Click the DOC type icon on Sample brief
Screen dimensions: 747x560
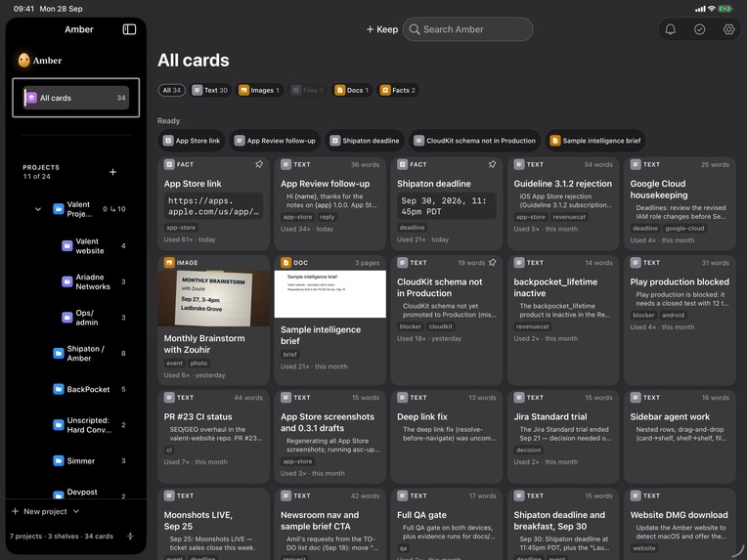pos(286,262)
